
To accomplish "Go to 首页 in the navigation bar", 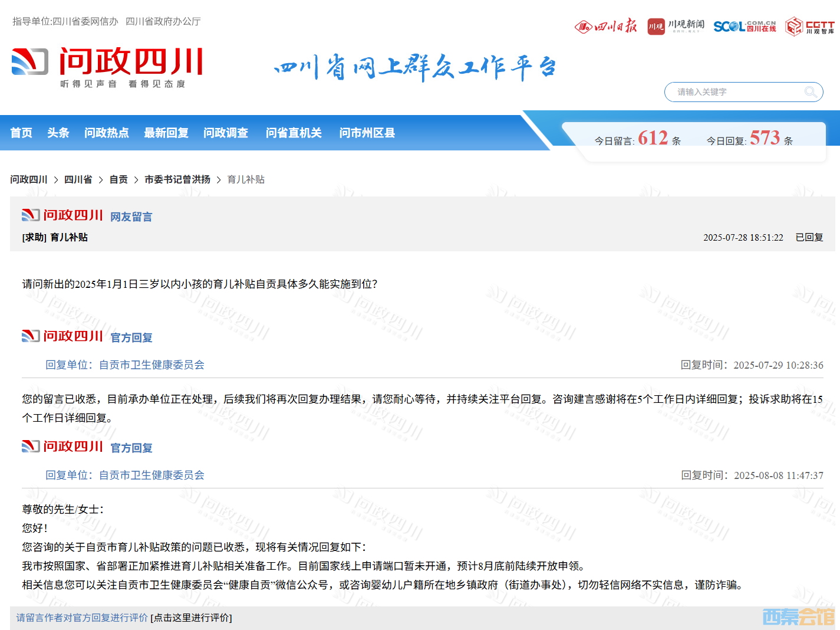I will click(x=21, y=133).
